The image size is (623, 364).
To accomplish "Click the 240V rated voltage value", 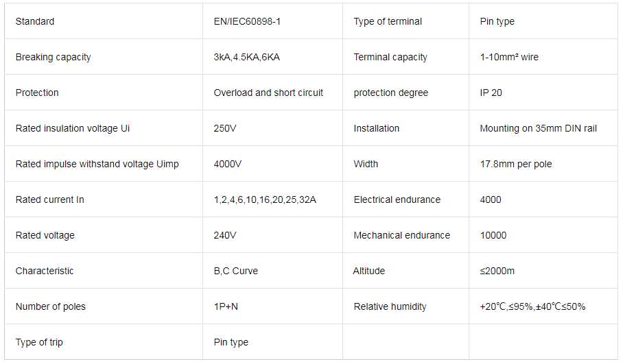I will point(225,235).
